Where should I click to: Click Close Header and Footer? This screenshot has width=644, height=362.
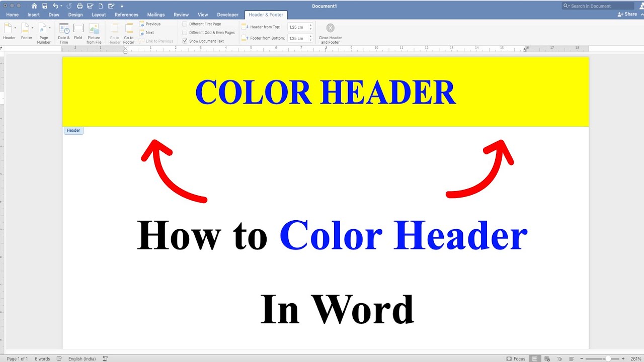(330, 33)
